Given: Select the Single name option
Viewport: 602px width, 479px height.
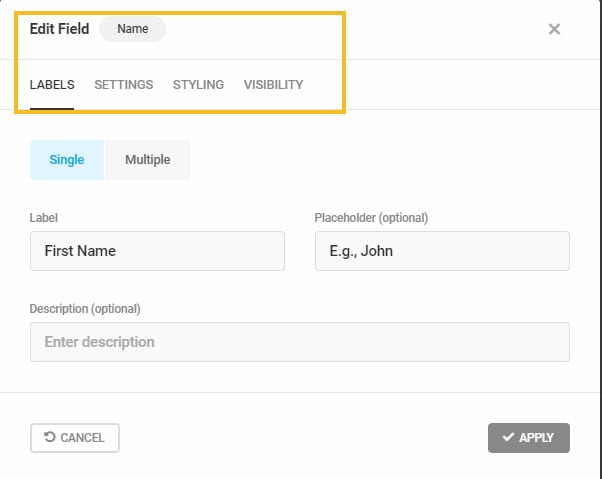Looking at the screenshot, I should click(67, 160).
